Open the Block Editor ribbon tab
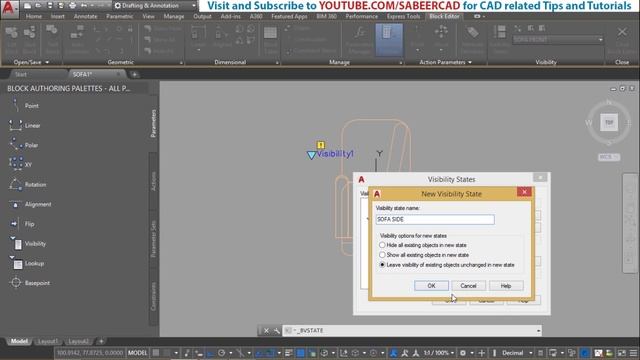 (x=444, y=16)
